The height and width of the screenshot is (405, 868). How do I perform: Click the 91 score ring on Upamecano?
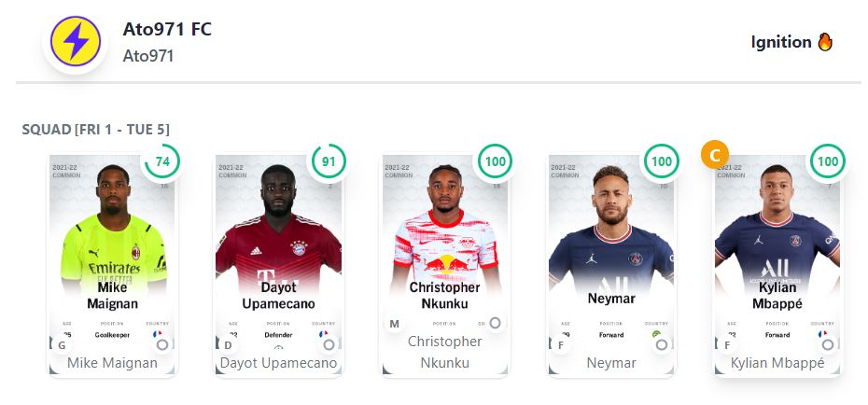click(x=329, y=162)
